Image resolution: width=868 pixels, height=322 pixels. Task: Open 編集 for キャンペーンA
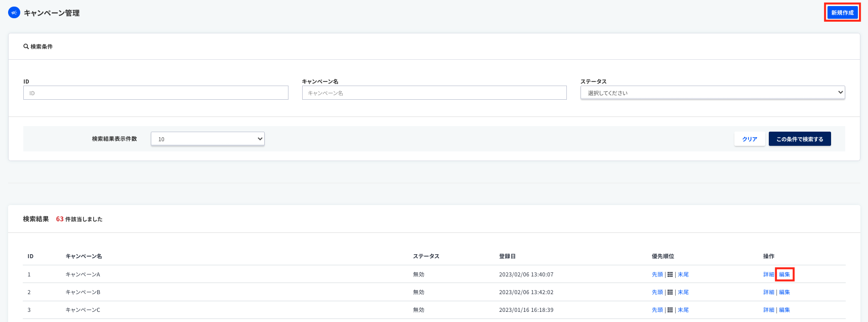tap(784, 274)
